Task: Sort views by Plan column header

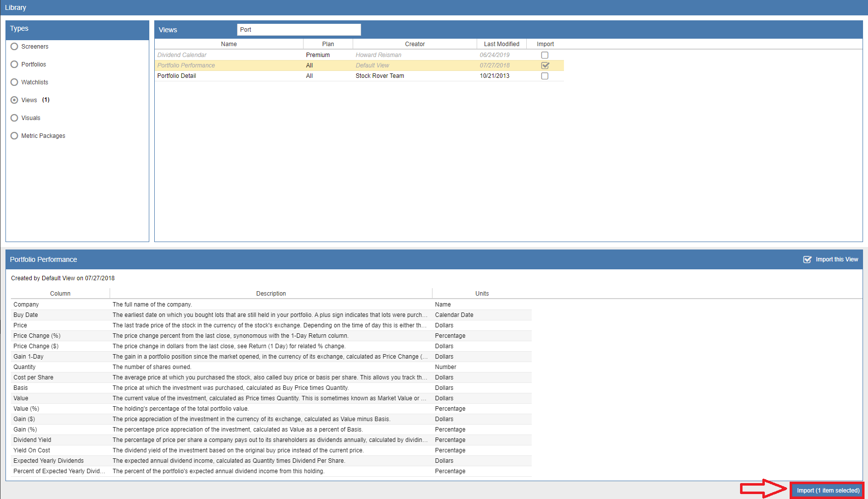Action: coord(328,44)
